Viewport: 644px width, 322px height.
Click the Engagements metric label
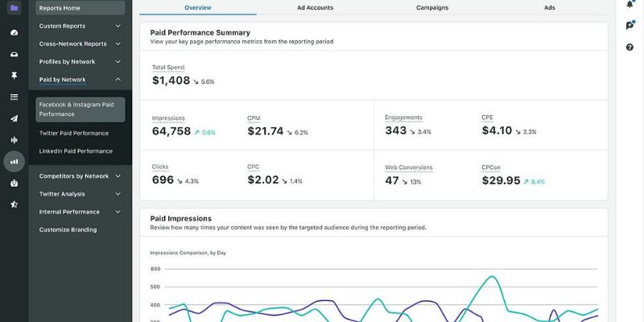[x=404, y=118]
